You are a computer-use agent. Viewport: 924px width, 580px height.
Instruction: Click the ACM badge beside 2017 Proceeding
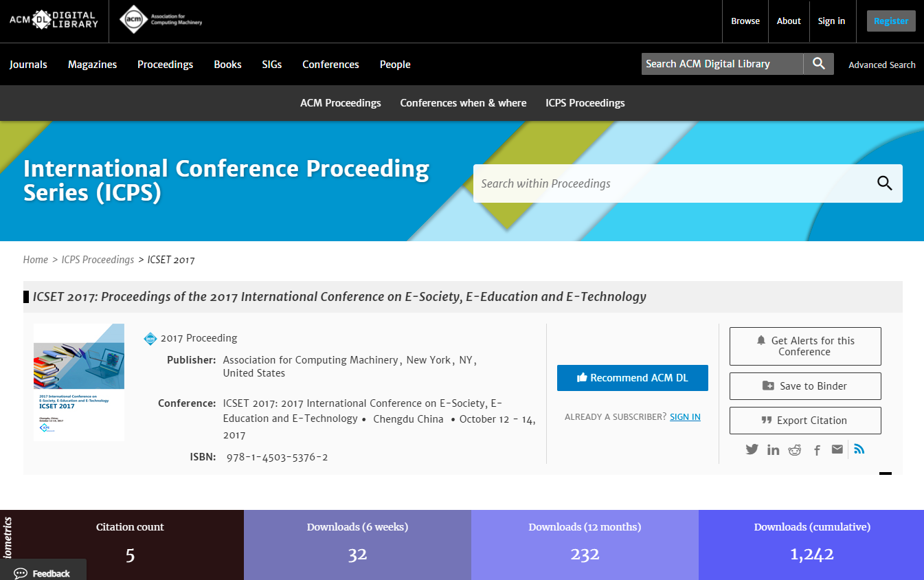[150, 338]
